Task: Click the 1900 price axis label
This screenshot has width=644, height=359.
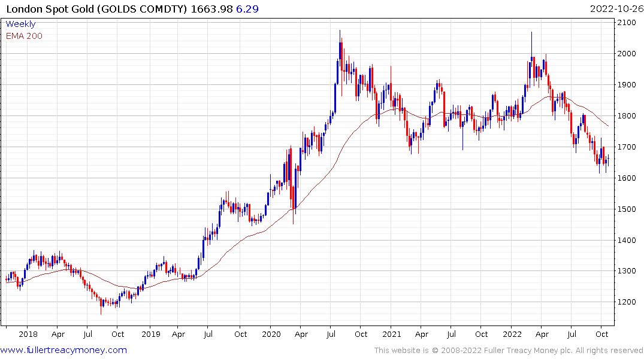Action: click(627, 85)
